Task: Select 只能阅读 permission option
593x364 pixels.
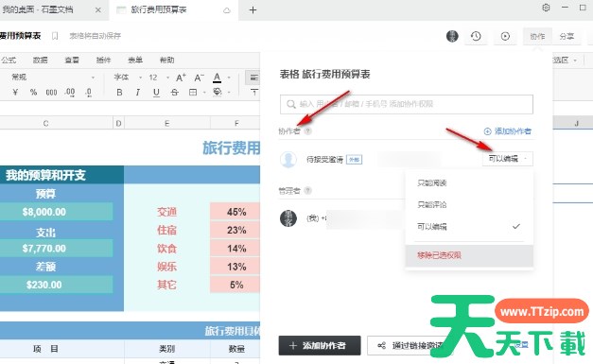Action: 469,183
